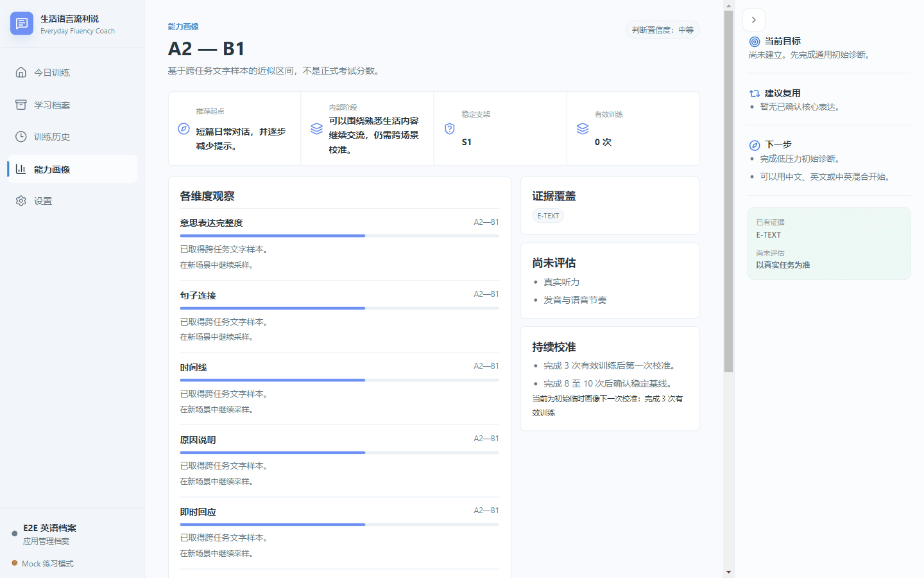Open 今日训练 in the sidebar
Viewport: 924px width, 578px height.
[73, 73]
